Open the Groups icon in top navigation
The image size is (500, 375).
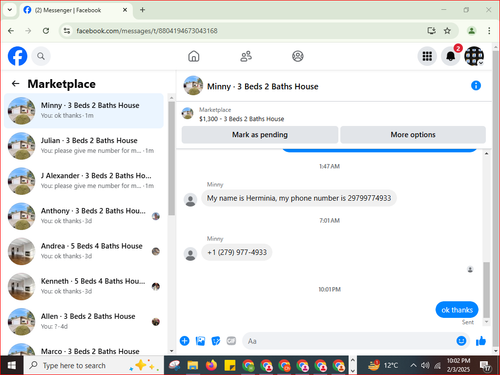pyautogui.click(x=298, y=56)
